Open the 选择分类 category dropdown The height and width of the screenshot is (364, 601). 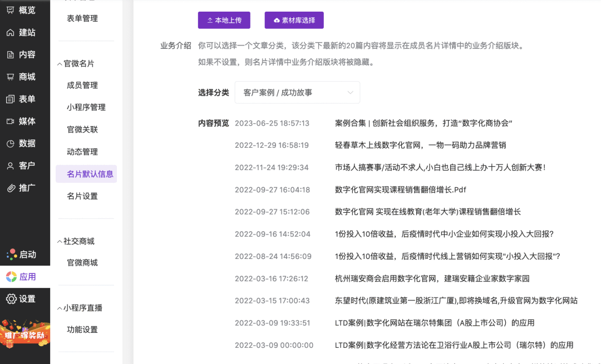[297, 92]
